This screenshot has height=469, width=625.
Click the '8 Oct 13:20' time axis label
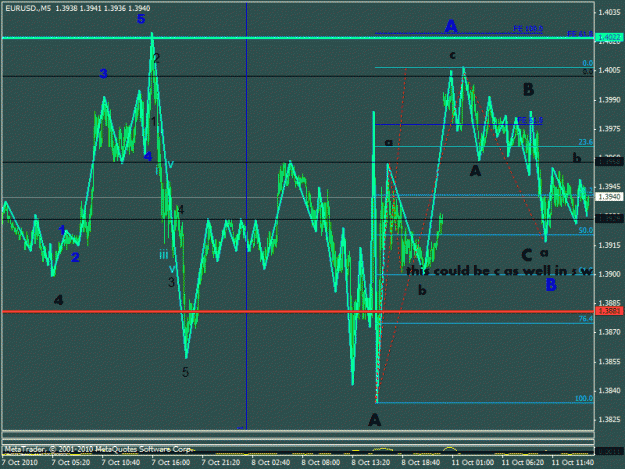tap(371, 462)
